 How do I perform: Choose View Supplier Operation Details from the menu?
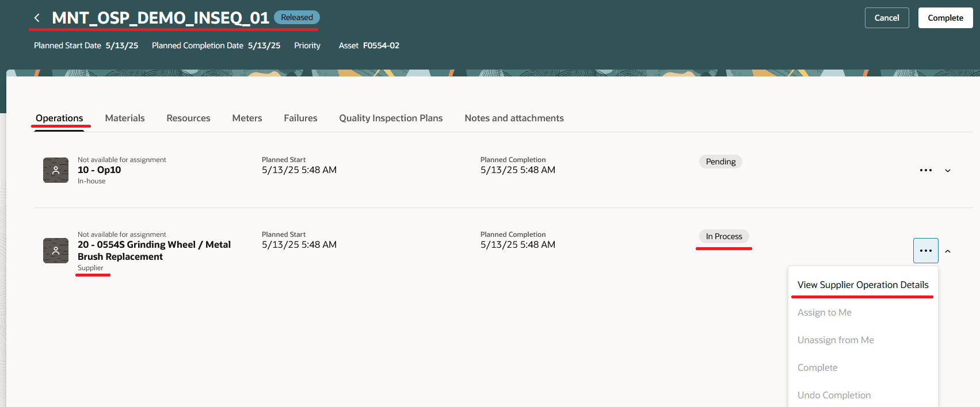(863, 285)
